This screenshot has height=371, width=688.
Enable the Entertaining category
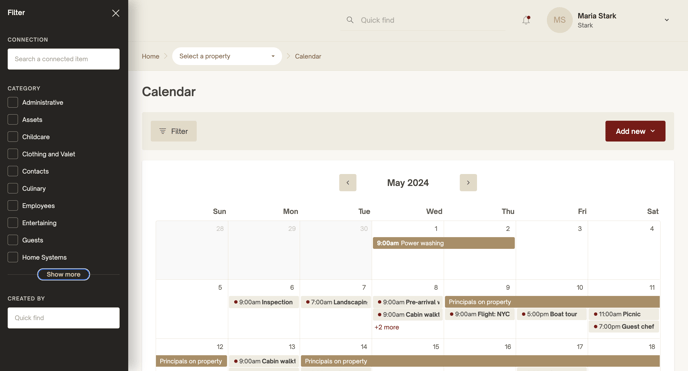13,223
